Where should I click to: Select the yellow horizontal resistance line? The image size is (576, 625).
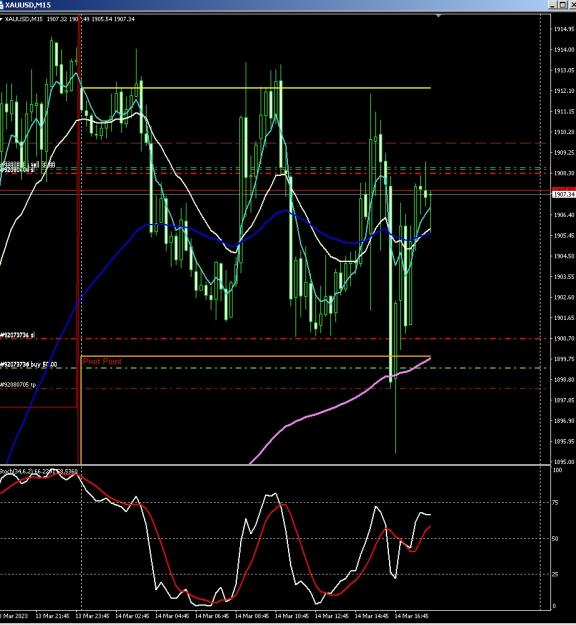[x=255, y=88]
